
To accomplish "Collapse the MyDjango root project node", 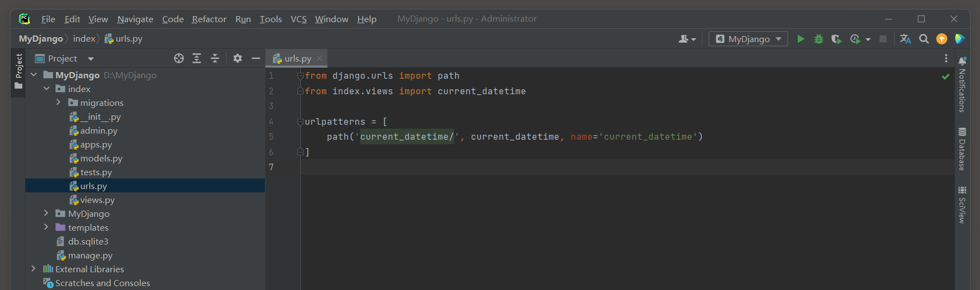I will [x=34, y=75].
